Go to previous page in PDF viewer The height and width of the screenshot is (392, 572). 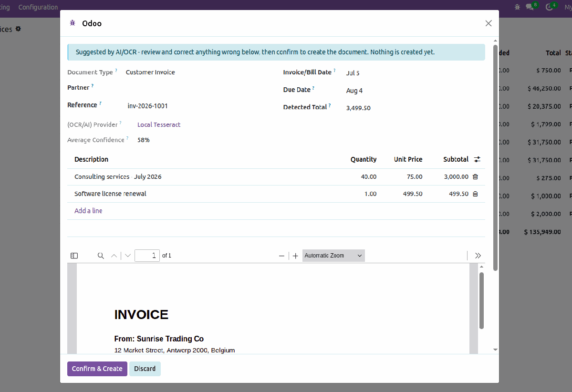coord(114,256)
